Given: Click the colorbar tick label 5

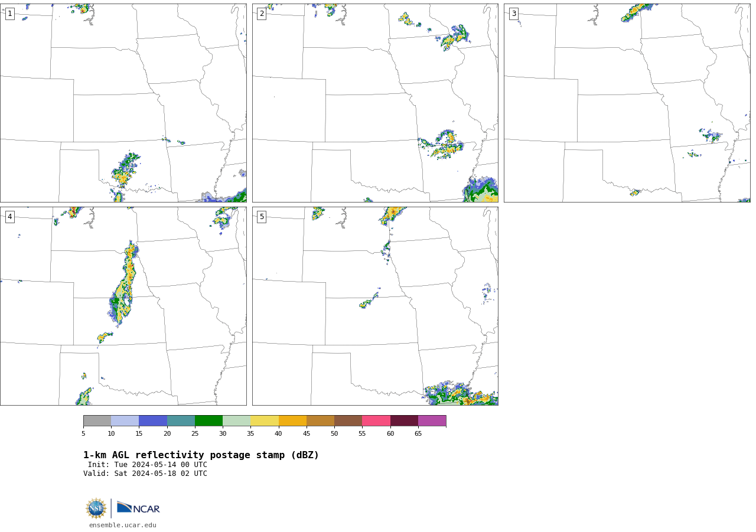Looking at the screenshot, I should click(x=83, y=434).
